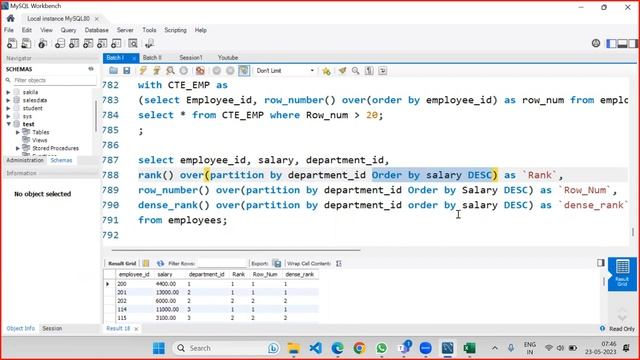Select Views node under test schema
This screenshot has width=640, height=360.
coord(39,140)
